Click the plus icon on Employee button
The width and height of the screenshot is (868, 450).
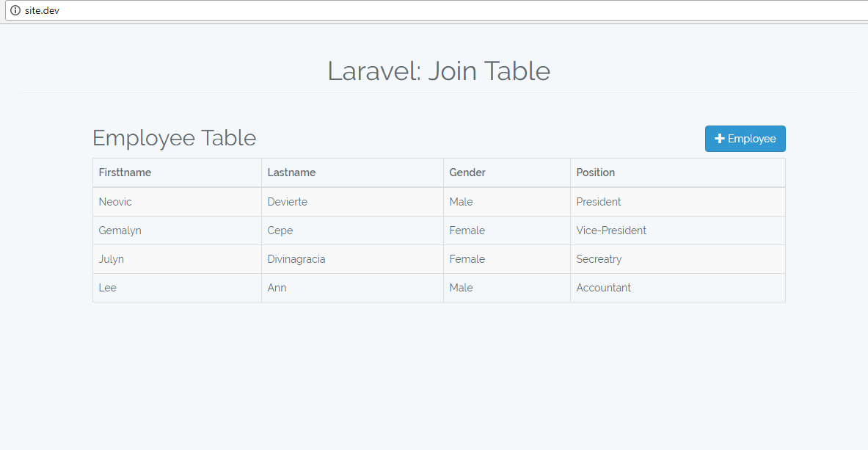click(x=720, y=139)
